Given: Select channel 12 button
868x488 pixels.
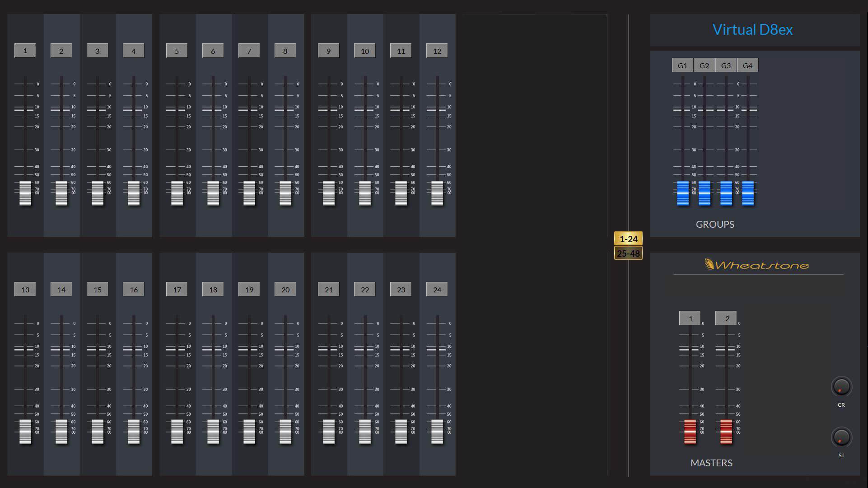Looking at the screenshot, I should [437, 51].
